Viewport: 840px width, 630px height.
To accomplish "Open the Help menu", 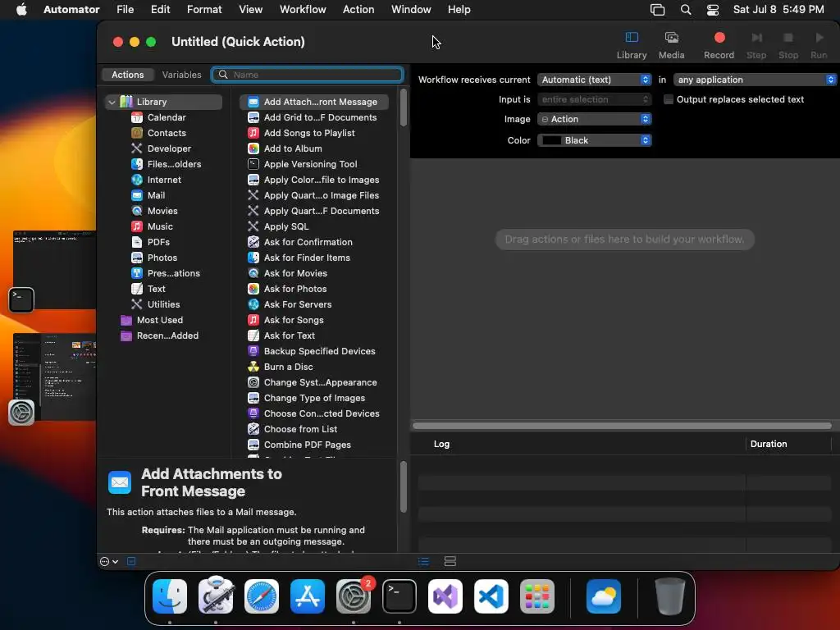I will (x=459, y=10).
